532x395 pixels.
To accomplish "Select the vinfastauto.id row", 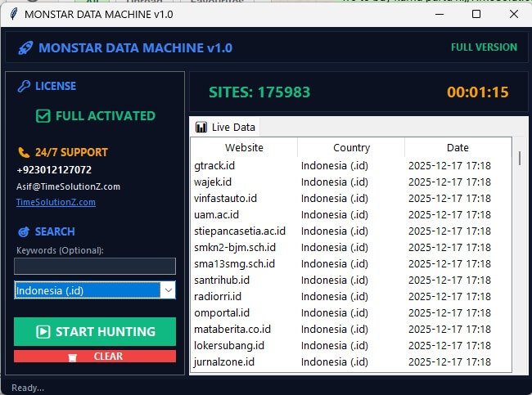I will (x=351, y=199).
